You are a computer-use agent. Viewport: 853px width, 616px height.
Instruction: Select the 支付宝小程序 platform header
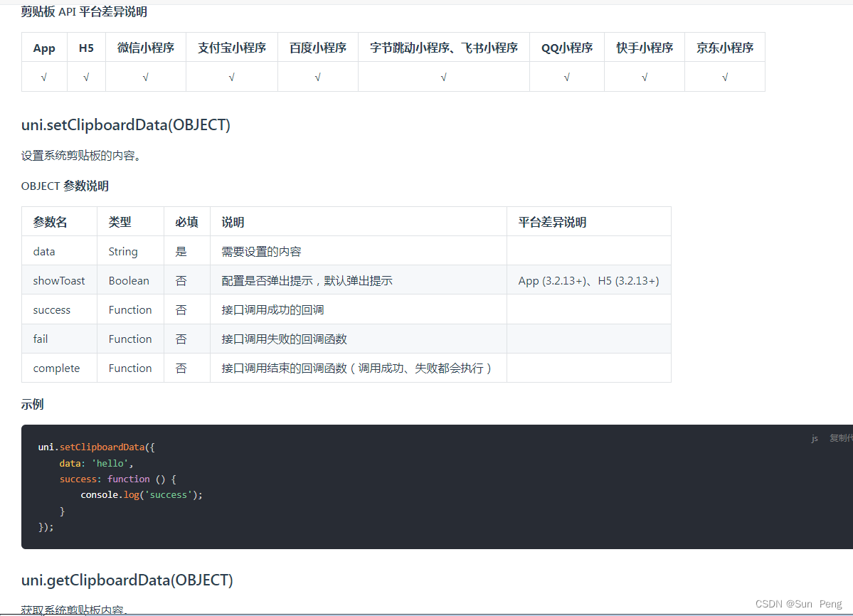(231, 48)
